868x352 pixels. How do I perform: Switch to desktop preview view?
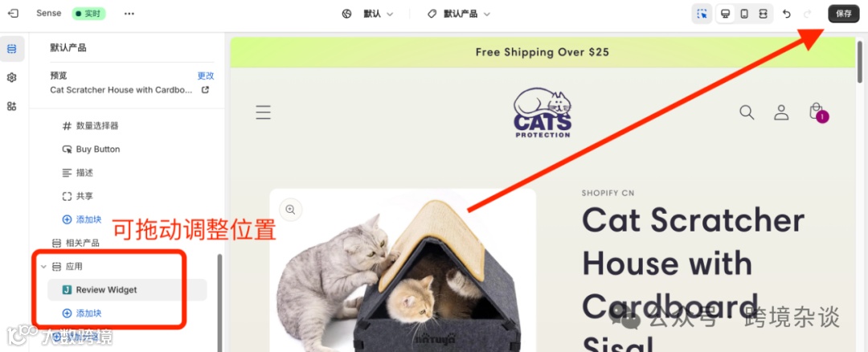click(x=725, y=14)
